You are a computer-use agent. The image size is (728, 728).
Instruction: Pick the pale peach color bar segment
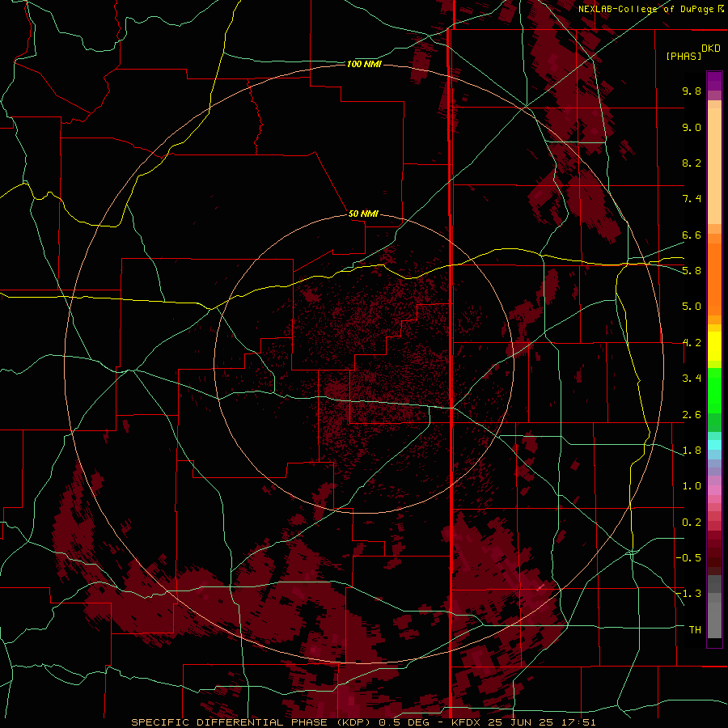[x=714, y=166]
